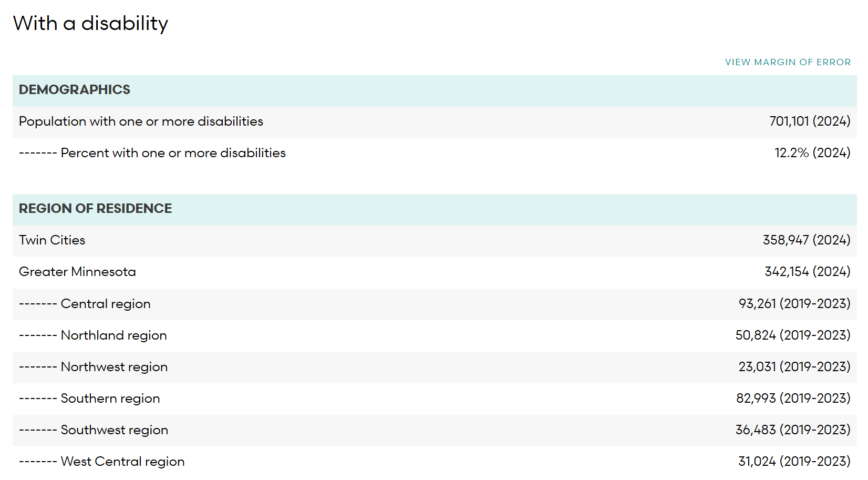Select the Greater Minnesota value 342,154
Viewport: 868px width, 480px height.
pyautogui.click(x=807, y=271)
